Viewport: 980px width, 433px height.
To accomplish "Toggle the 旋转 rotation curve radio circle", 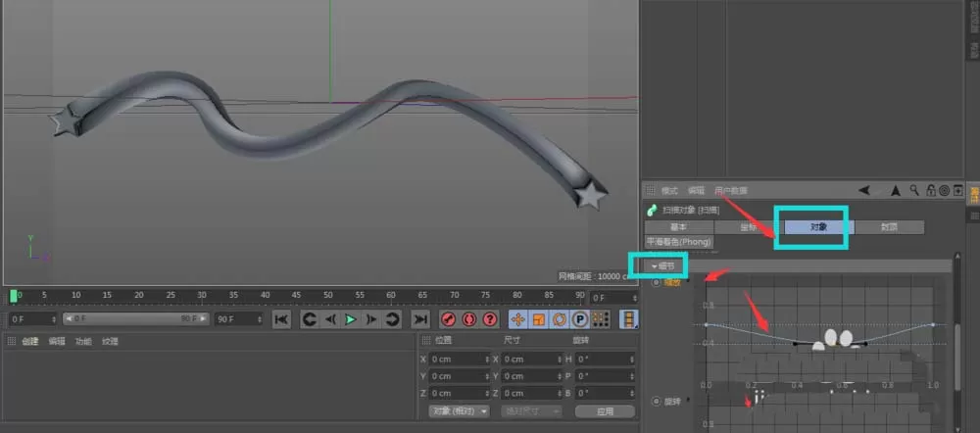I will click(x=657, y=401).
